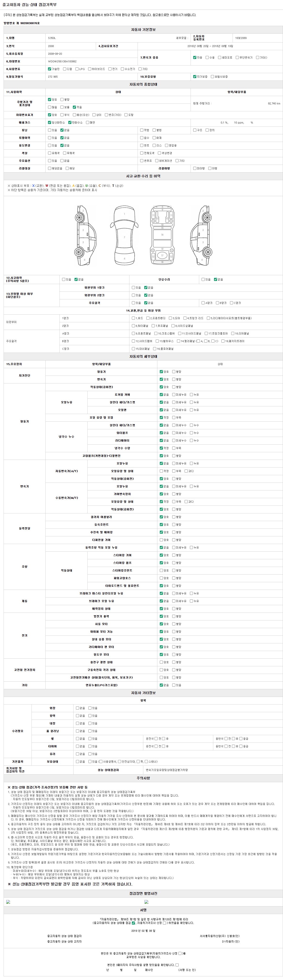
Task: Mark the 침수 special history checkbox
Action: (141, 138)
